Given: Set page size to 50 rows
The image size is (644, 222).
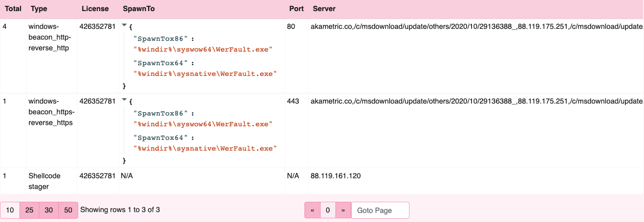Looking at the screenshot, I should tap(68, 210).
